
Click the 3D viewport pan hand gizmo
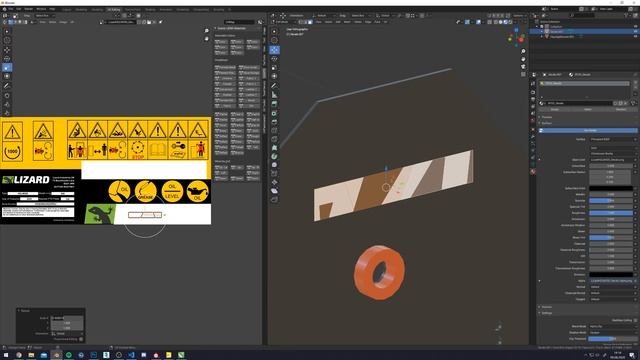click(523, 59)
